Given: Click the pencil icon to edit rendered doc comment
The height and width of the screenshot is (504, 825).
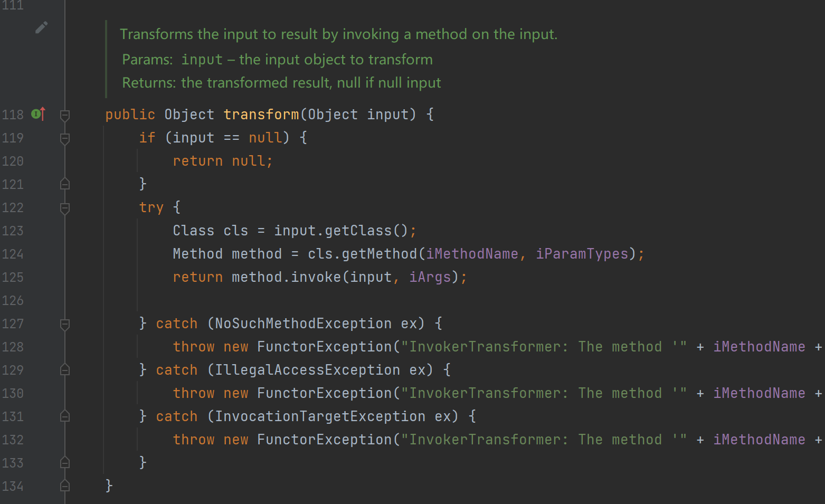Looking at the screenshot, I should coord(41,27).
